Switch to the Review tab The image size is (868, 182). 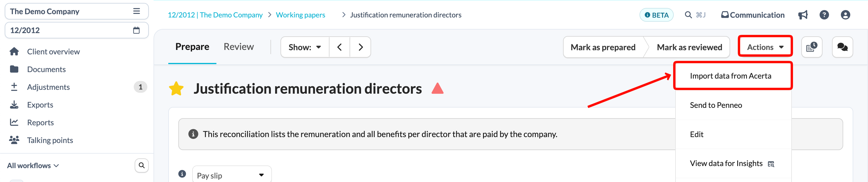point(239,47)
